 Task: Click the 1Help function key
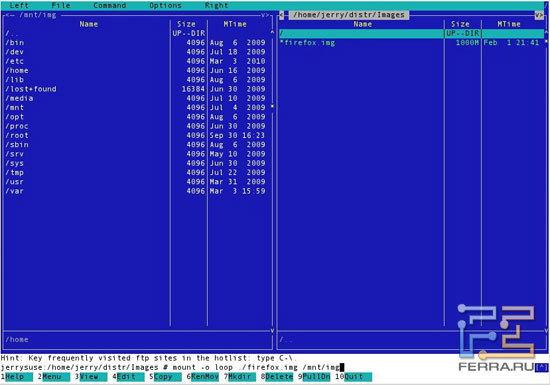pos(17,377)
